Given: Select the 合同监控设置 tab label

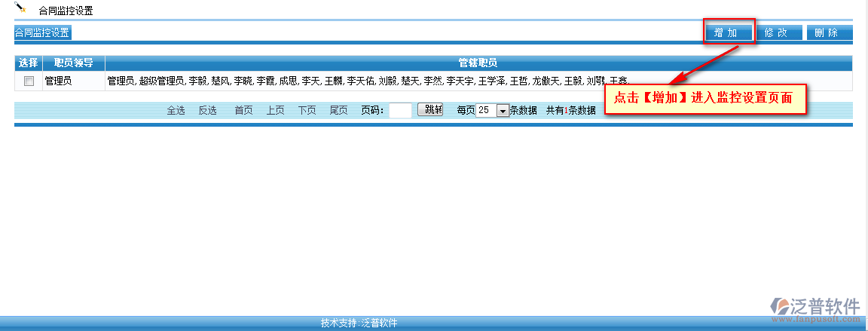Looking at the screenshot, I should tap(42, 33).
